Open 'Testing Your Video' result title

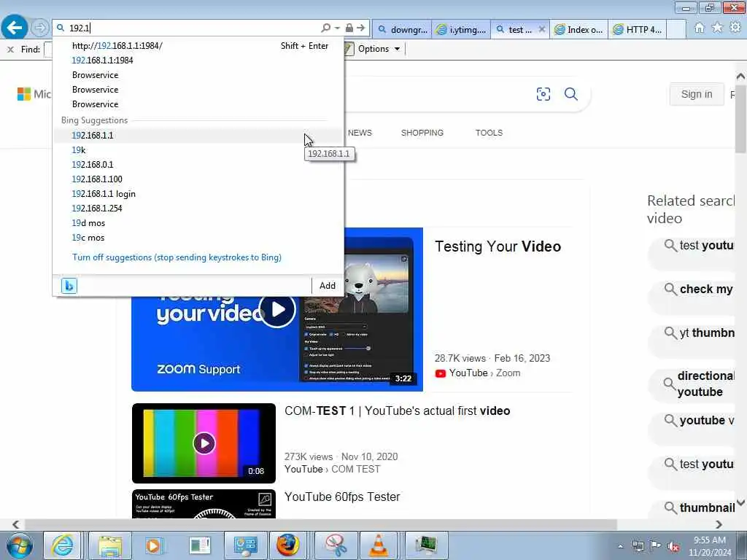pyautogui.click(x=498, y=246)
